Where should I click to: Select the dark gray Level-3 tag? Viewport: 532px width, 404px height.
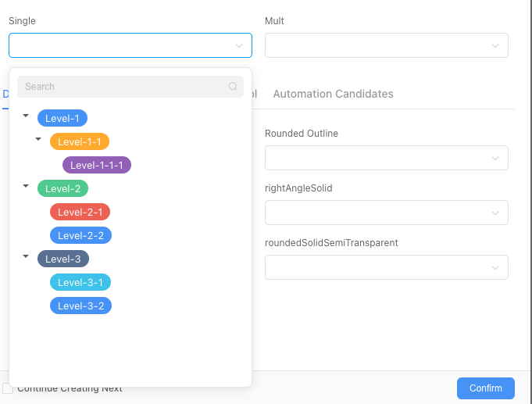[x=63, y=259]
